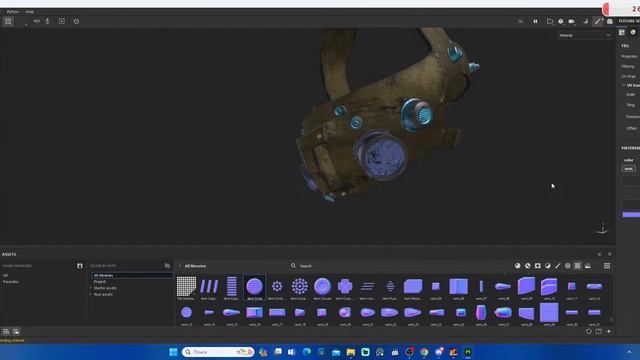The height and width of the screenshot is (360, 640).
Task: Select the All saved search
Action: coord(5,276)
